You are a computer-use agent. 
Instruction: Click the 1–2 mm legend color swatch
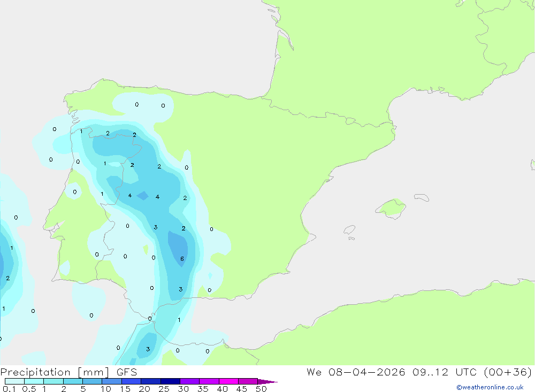point(53,381)
